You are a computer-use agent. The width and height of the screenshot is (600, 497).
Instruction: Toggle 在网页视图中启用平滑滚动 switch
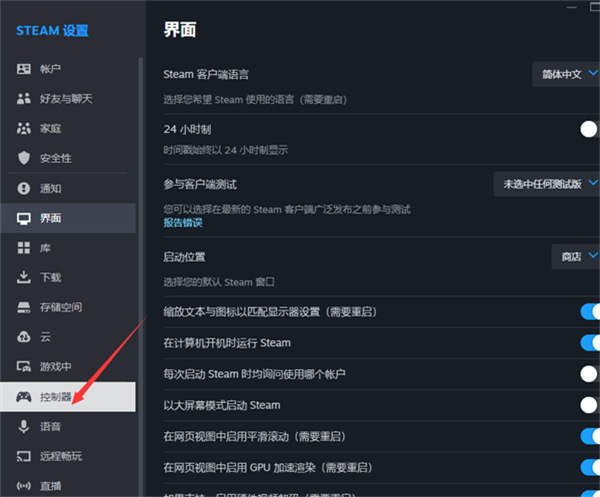point(590,436)
